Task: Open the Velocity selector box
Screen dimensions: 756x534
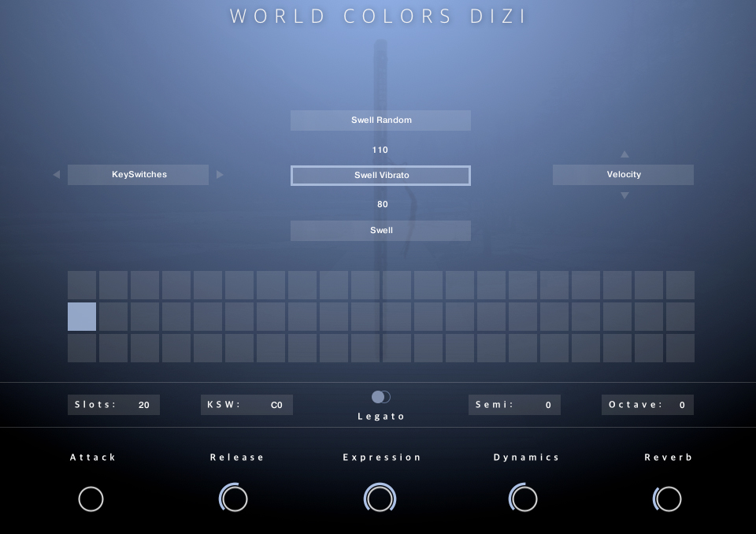Action: (623, 175)
